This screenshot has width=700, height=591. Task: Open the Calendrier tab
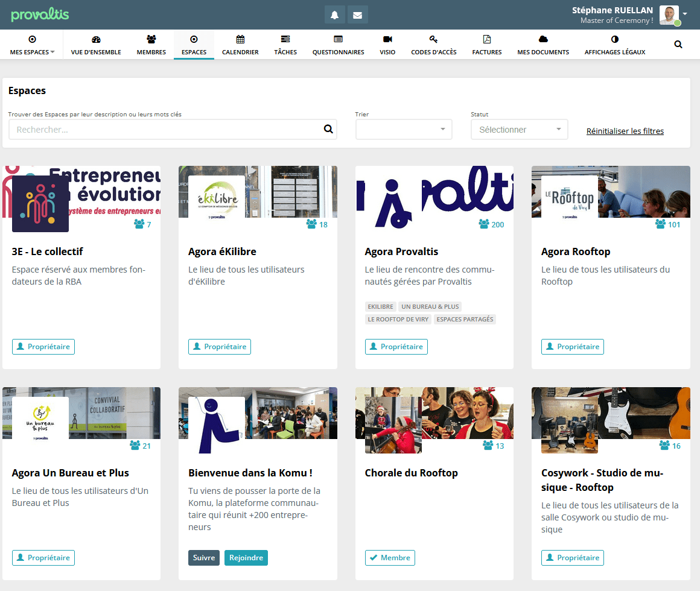240,45
